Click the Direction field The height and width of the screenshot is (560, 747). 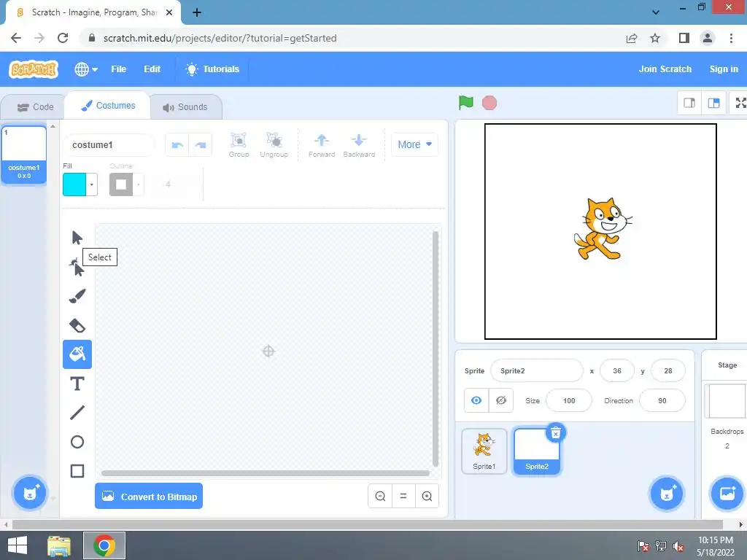(x=662, y=400)
